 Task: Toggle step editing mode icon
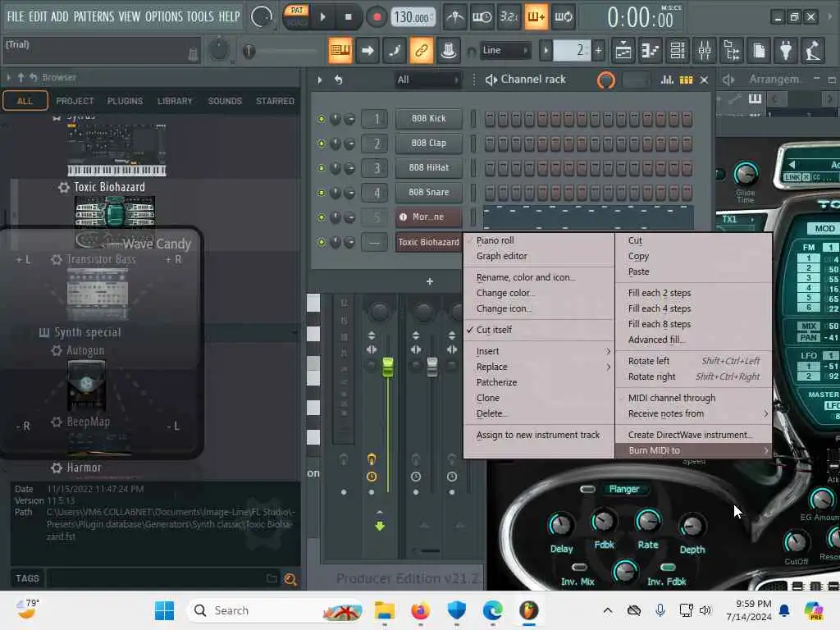coord(395,51)
